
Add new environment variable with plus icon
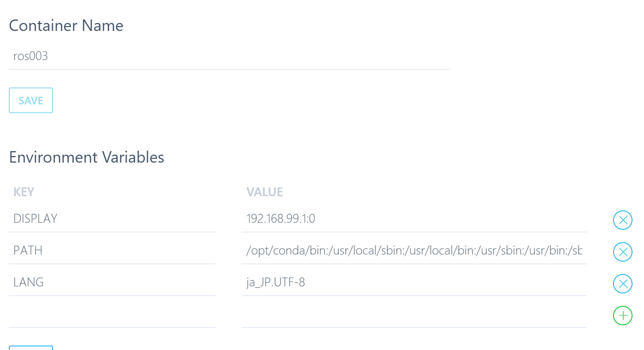click(623, 316)
